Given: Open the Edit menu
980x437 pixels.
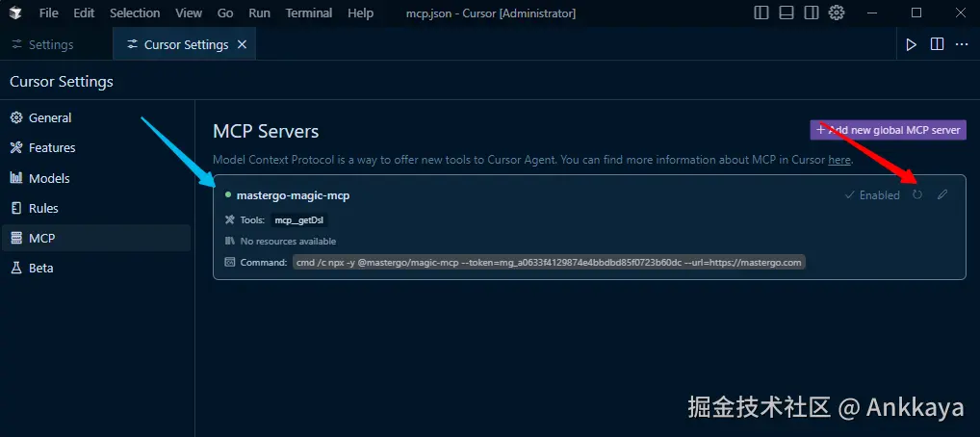Looking at the screenshot, I should 84,13.
